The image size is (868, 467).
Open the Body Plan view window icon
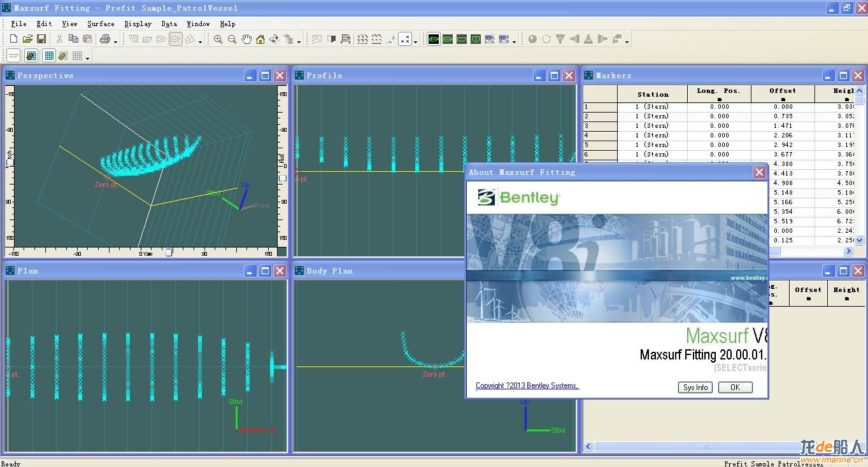coord(476,39)
